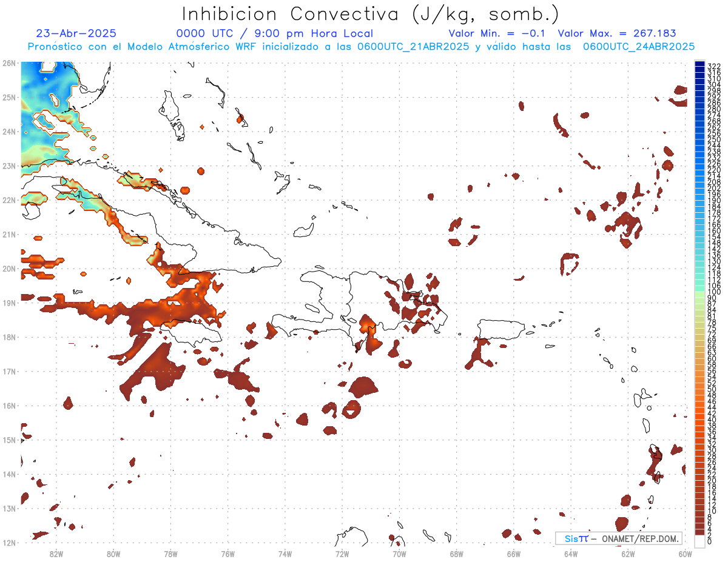The image size is (728, 562).
Task: Click the 25N latitude label
Action: click(8, 98)
